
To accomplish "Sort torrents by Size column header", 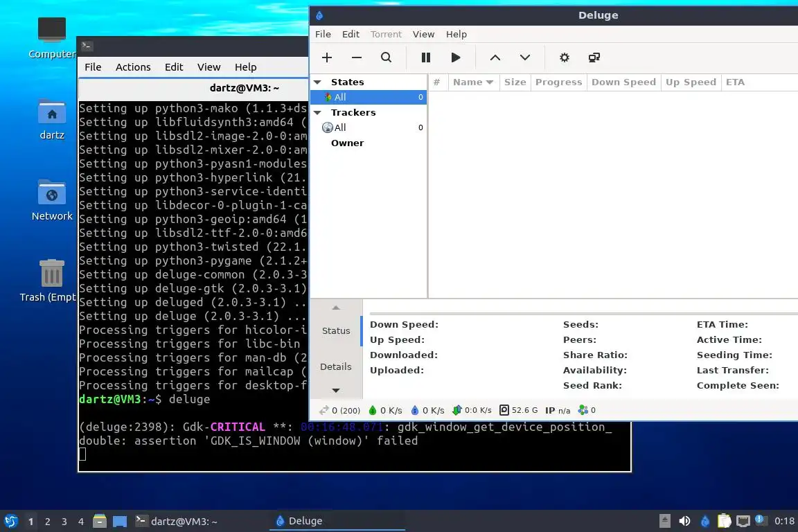I will click(x=515, y=82).
